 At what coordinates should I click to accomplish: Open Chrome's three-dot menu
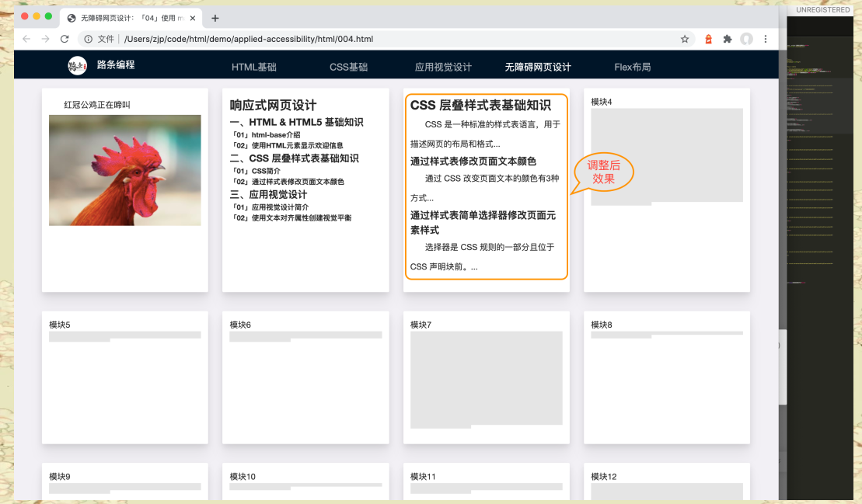point(766,39)
